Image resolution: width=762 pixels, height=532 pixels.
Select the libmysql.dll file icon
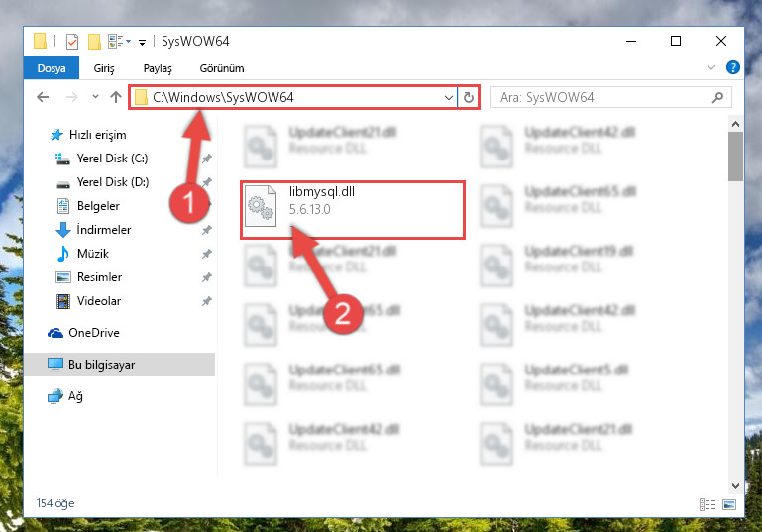click(261, 206)
